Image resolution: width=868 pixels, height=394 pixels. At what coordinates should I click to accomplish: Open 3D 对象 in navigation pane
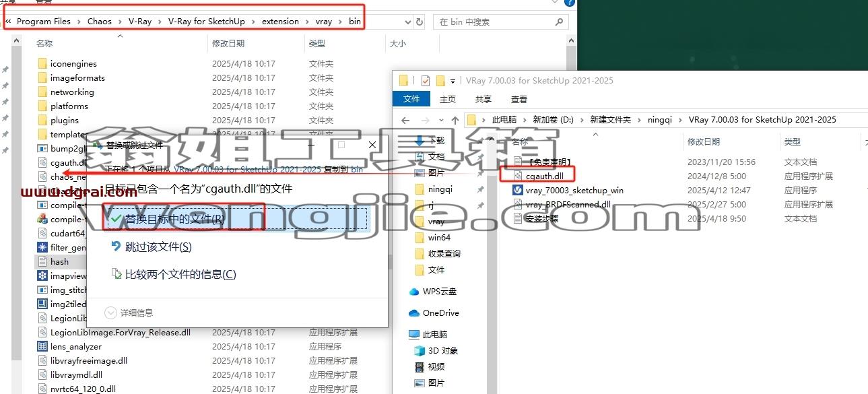443,351
